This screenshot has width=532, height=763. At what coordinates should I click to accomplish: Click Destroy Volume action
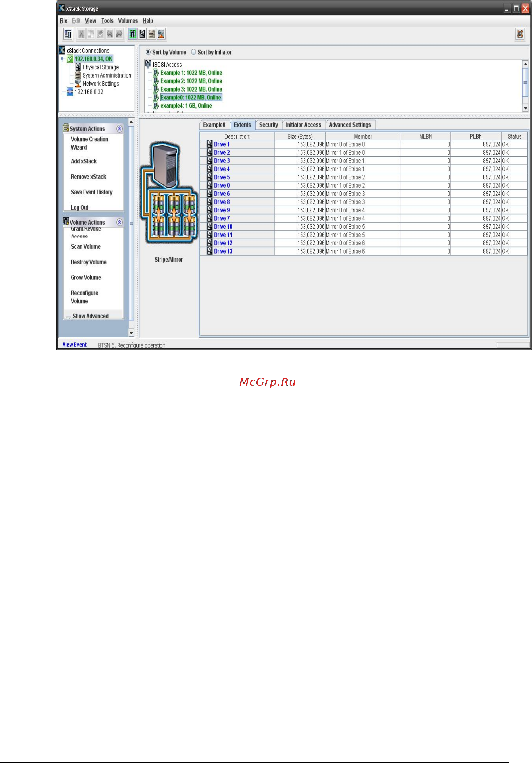pos(89,262)
